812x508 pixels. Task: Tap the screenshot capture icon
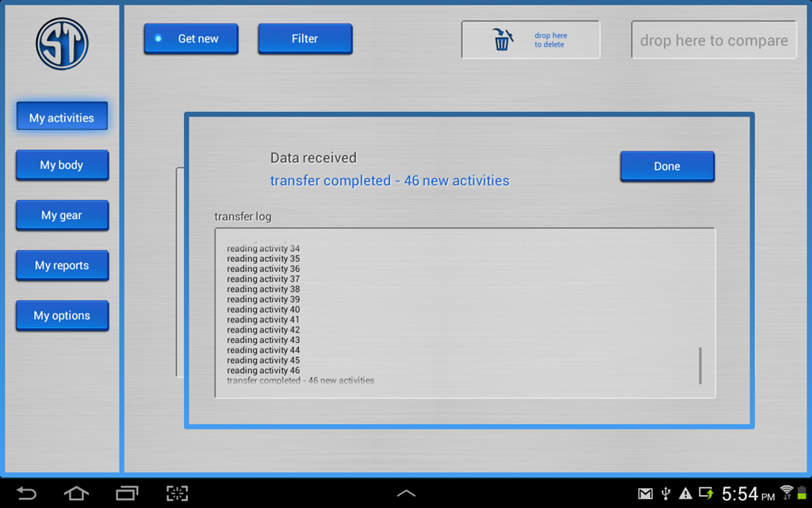177,493
